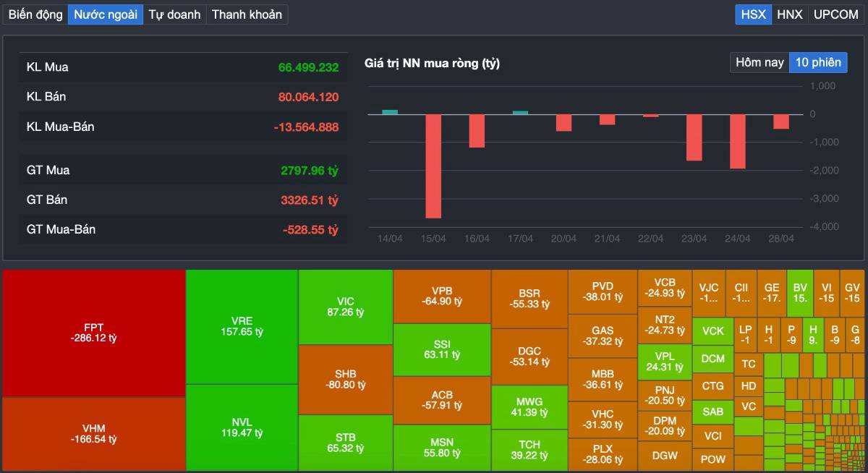Click GT Mua-Bán value -528.55 tỷ
868x473 pixels.
click(311, 230)
